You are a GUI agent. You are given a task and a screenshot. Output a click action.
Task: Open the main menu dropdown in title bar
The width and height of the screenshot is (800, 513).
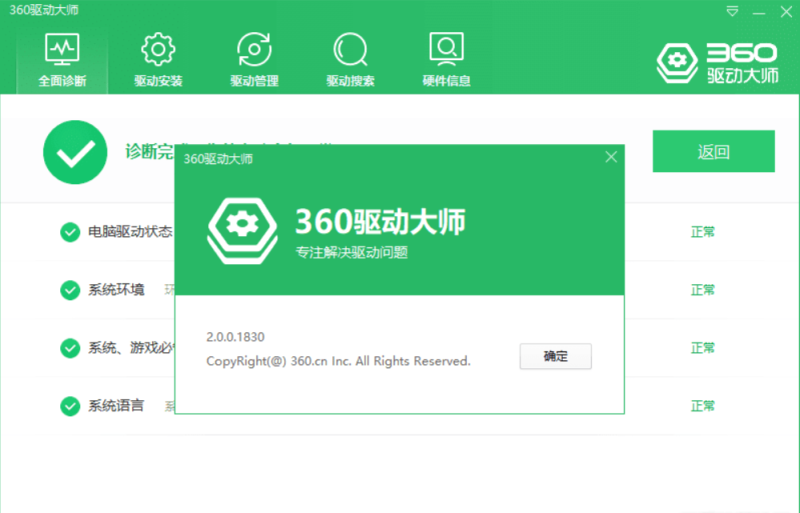coord(734,11)
